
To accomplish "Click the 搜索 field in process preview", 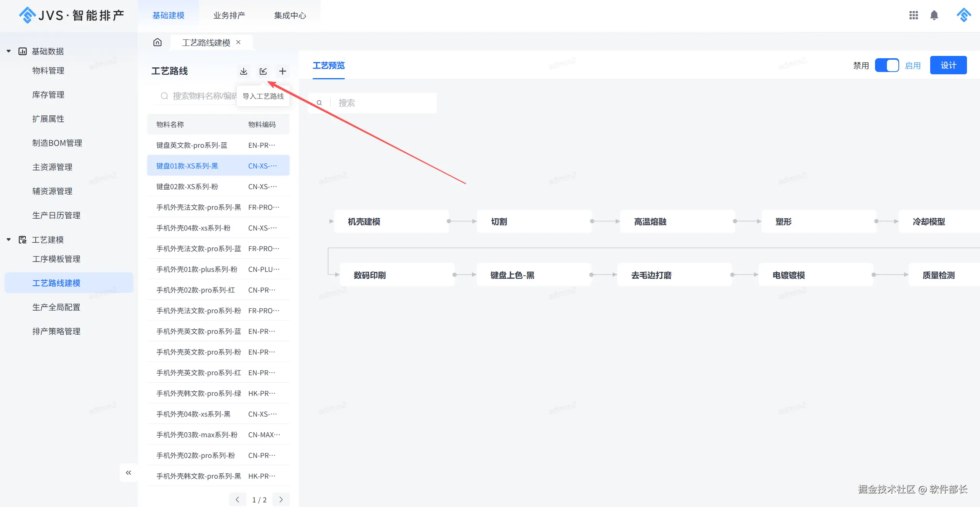I will coord(383,103).
